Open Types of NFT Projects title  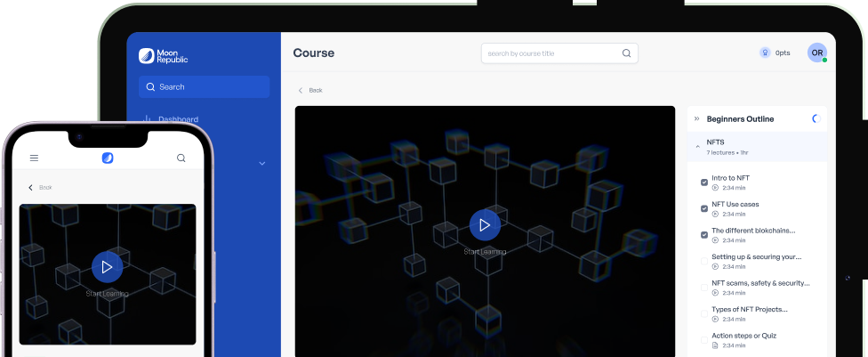[750, 309]
